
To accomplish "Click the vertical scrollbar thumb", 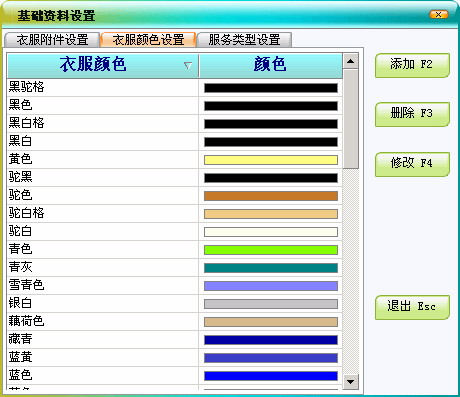I will (x=350, y=119).
